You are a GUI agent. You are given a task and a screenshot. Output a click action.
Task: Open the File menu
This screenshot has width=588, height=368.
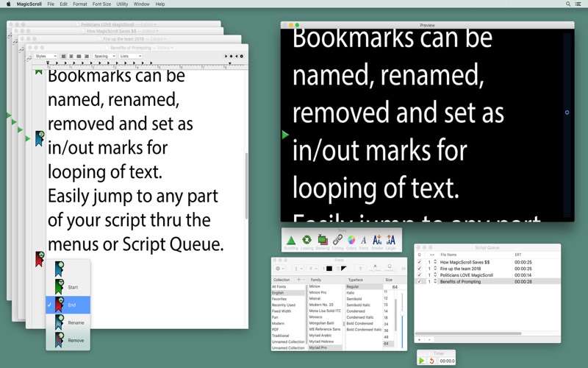tap(51, 4)
